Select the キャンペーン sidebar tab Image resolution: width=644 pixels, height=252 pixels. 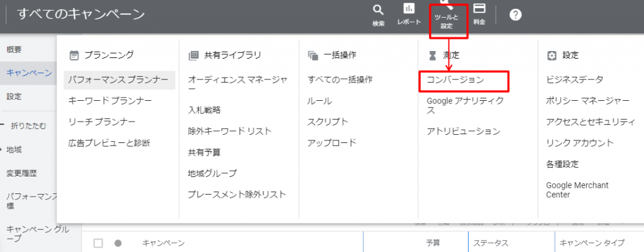pos(29,73)
